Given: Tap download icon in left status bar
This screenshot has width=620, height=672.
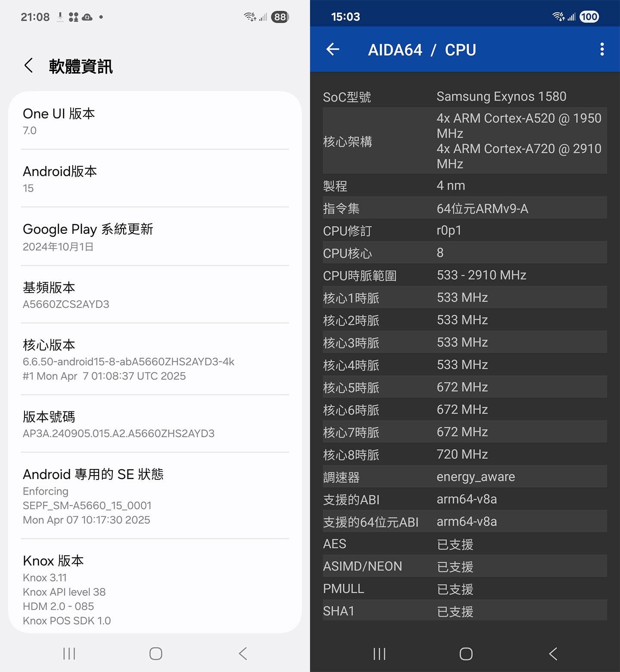Looking at the screenshot, I should point(60,17).
